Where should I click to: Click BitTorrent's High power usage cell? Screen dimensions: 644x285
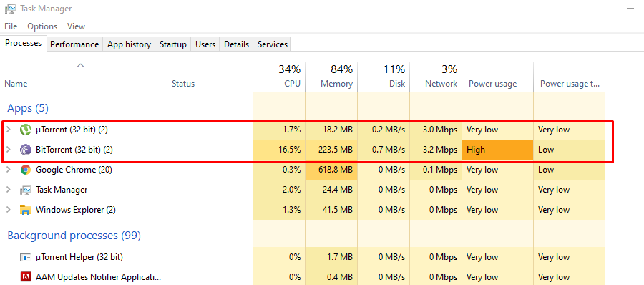(x=497, y=150)
